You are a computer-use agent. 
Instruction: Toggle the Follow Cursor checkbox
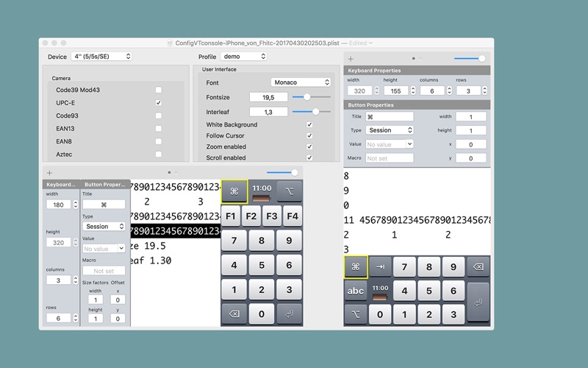click(x=309, y=135)
